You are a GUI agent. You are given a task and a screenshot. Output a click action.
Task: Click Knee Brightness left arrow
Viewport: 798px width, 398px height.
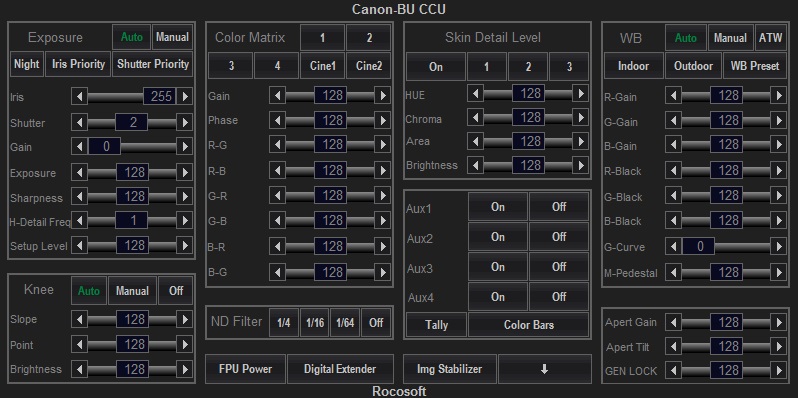79,369
